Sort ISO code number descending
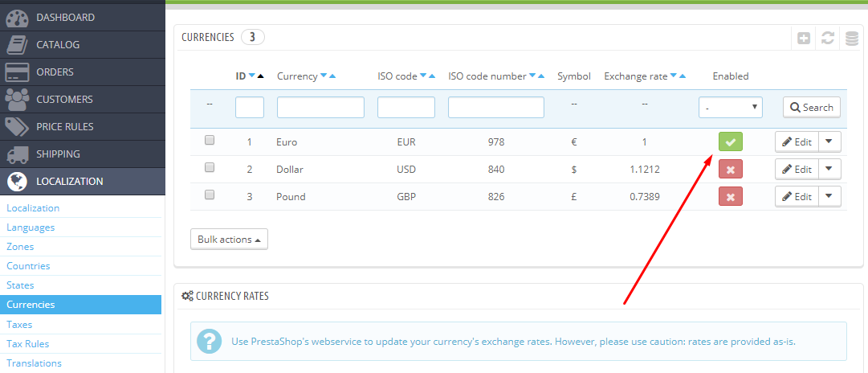This screenshot has width=868, height=373. click(x=532, y=76)
